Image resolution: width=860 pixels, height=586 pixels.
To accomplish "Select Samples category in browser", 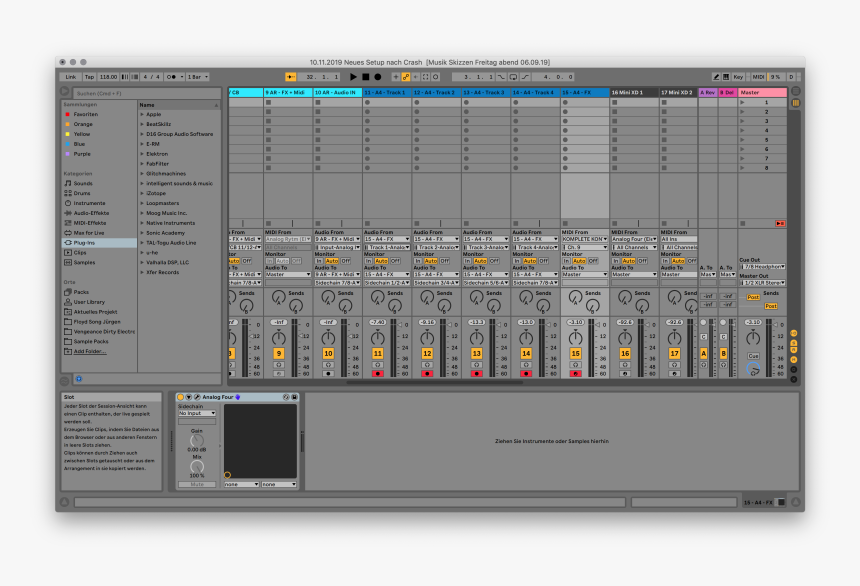I will [84, 262].
